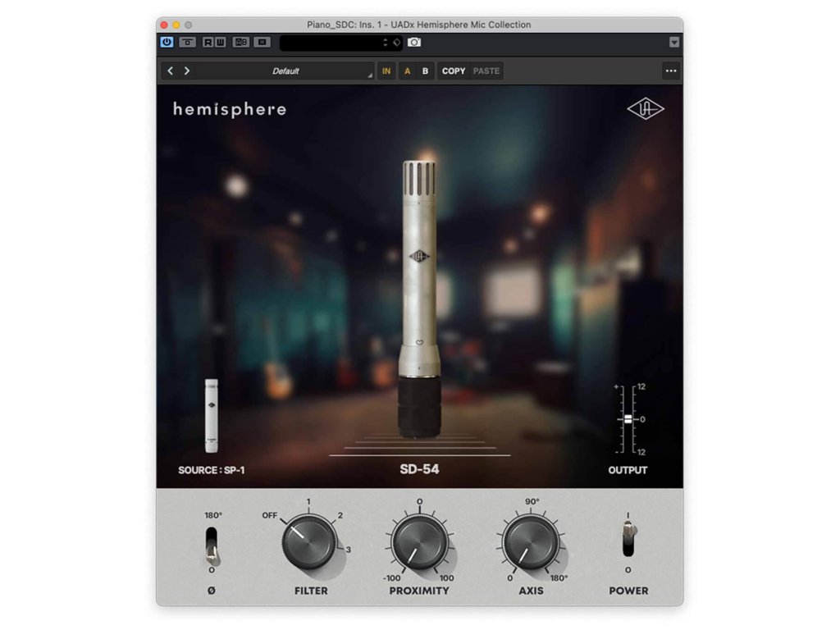Click the PROXIMITY knob

(419, 542)
